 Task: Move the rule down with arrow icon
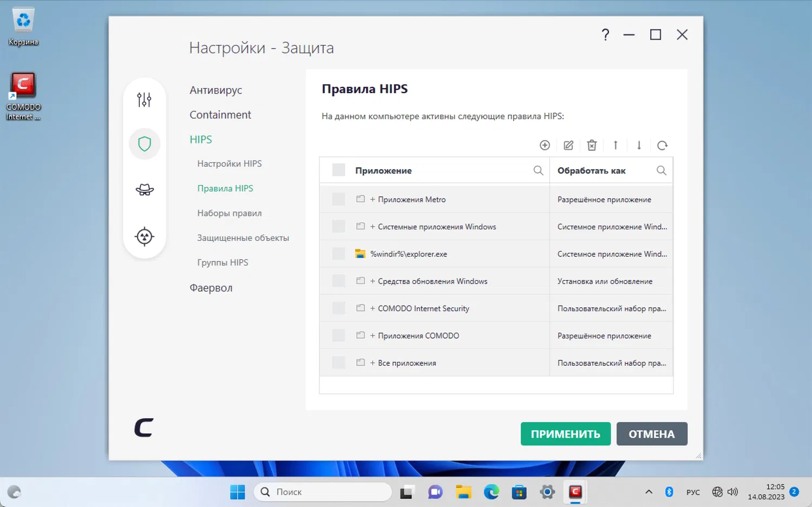point(639,145)
